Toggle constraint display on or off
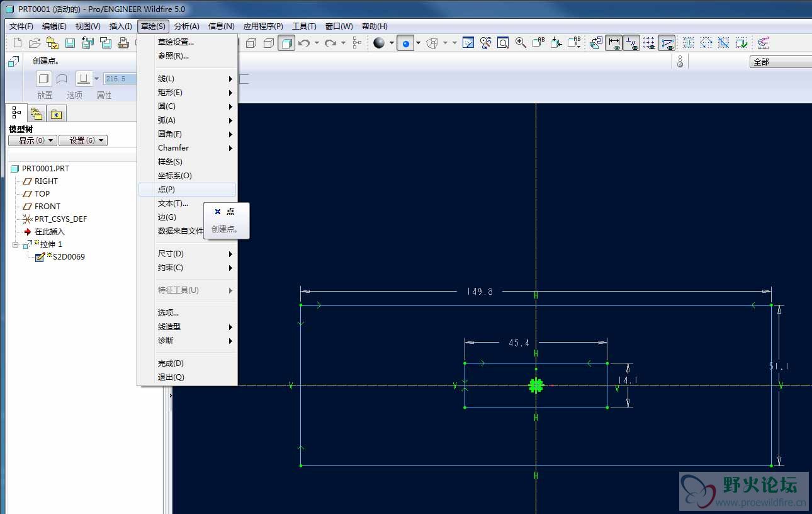812x514 pixels. 631,43
